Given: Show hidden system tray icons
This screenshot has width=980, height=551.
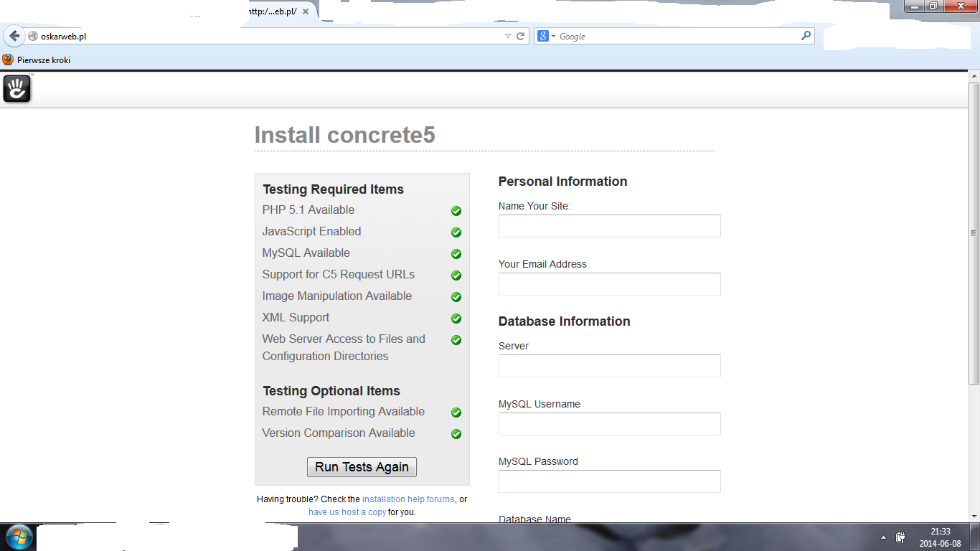Looking at the screenshot, I should tap(883, 537).
